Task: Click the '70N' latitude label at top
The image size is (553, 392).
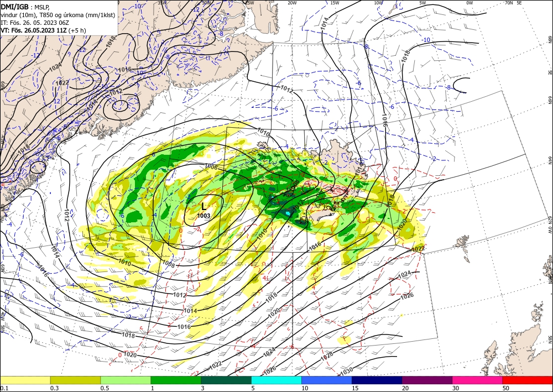Action: coord(509,2)
